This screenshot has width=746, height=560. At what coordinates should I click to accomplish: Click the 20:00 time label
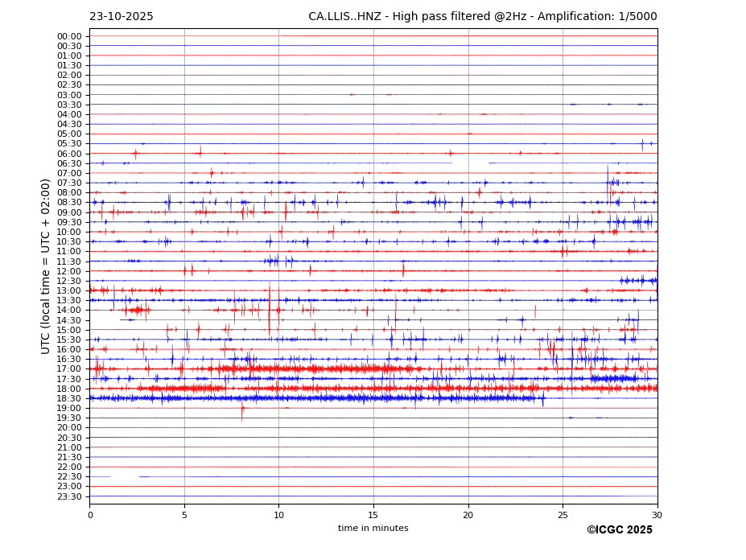(69, 428)
